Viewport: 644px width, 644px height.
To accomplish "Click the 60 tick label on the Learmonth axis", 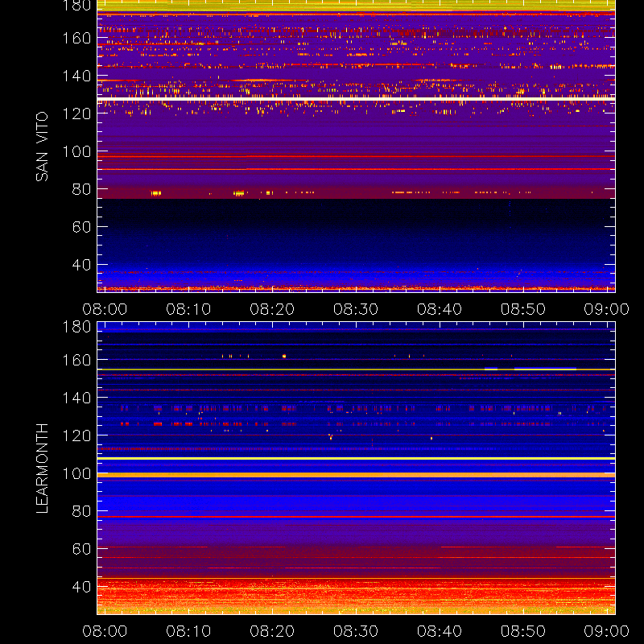I will tap(81, 549).
